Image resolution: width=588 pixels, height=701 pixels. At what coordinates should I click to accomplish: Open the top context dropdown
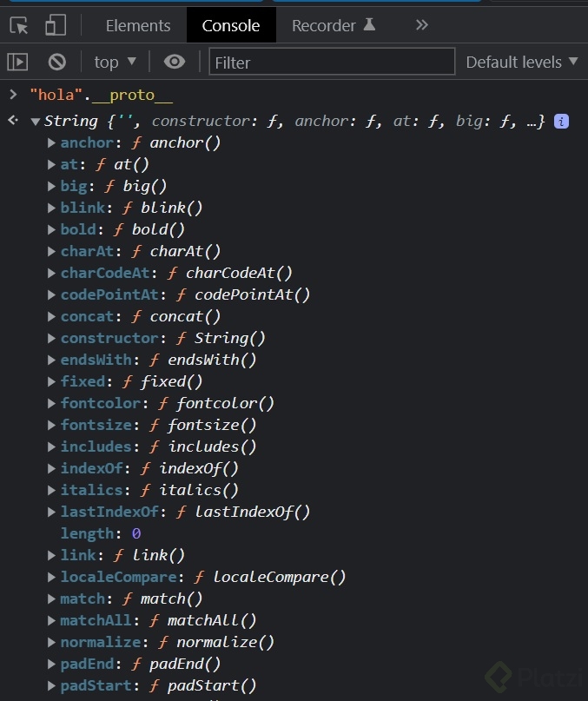coord(116,62)
